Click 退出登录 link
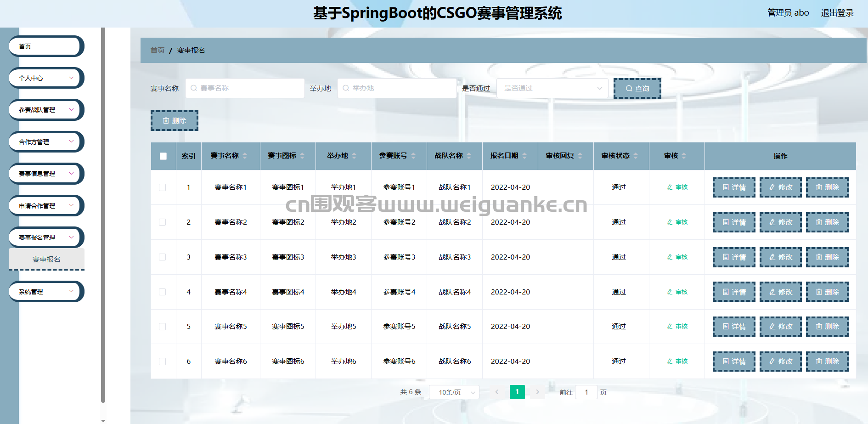The height and width of the screenshot is (424, 868). click(837, 13)
